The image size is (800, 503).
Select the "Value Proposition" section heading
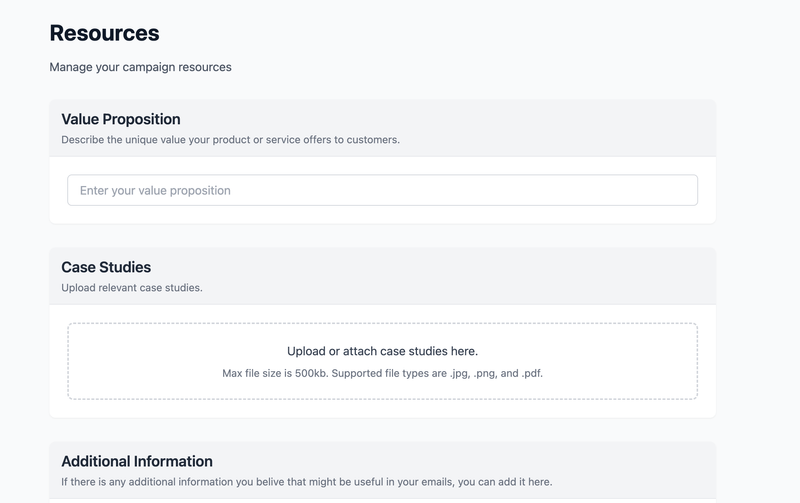(120, 119)
